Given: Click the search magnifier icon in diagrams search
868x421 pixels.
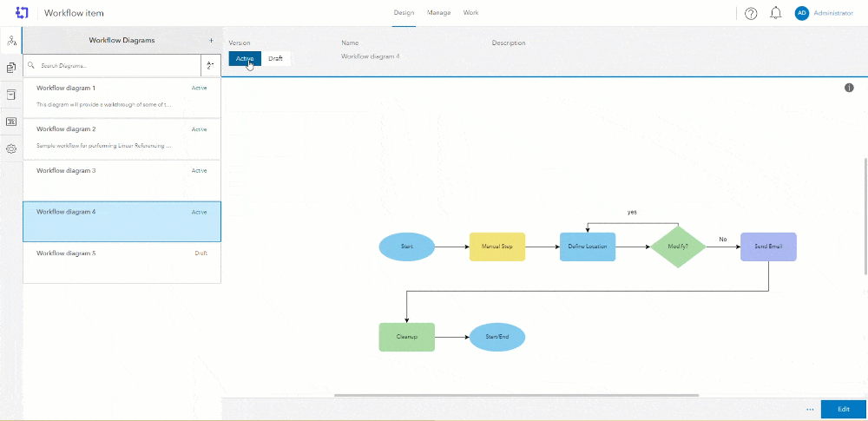Looking at the screenshot, I should [31, 65].
